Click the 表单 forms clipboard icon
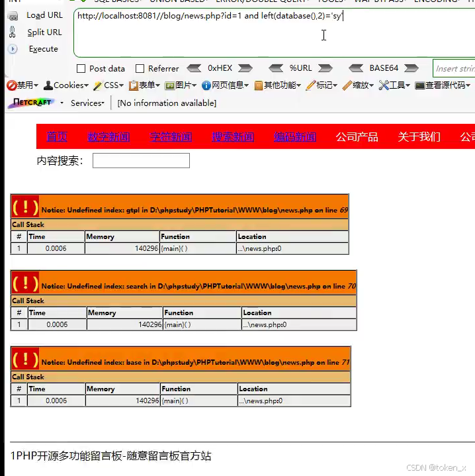The height and width of the screenshot is (476, 475). [133, 86]
